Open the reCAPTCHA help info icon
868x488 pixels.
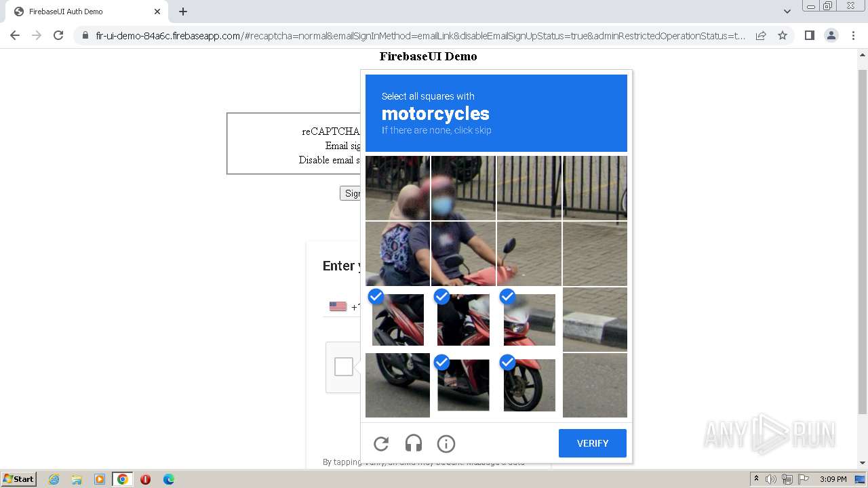(446, 444)
